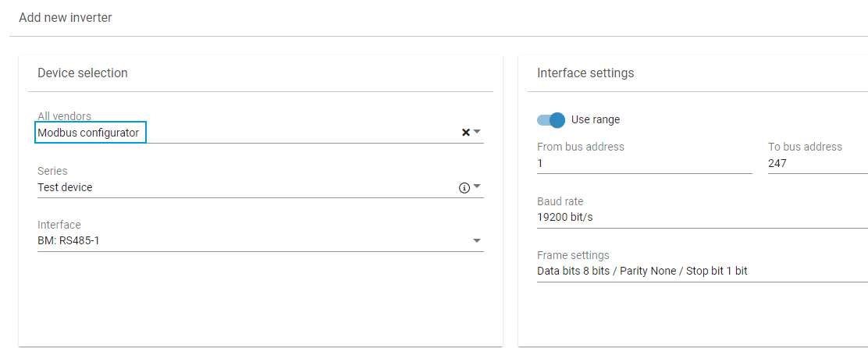The height and width of the screenshot is (348, 868).
Task: Click the Device selection panel title
Action: pos(83,73)
